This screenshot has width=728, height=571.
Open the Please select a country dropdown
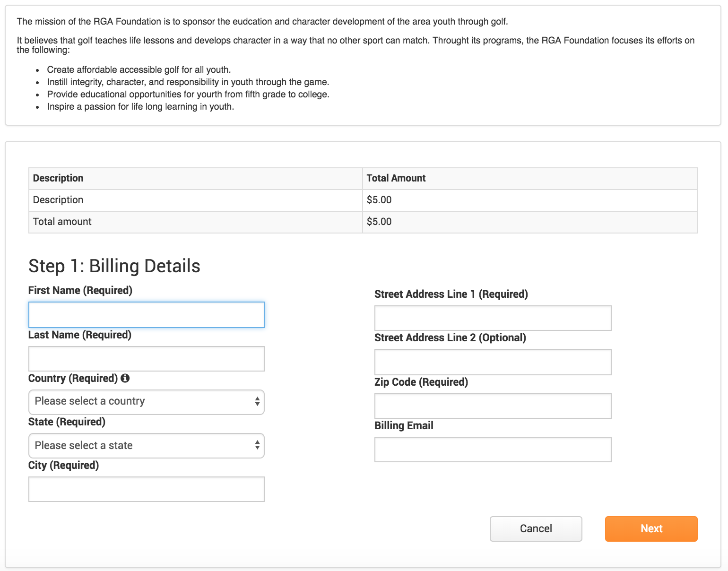pyautogui.click(x=147, y=402)
